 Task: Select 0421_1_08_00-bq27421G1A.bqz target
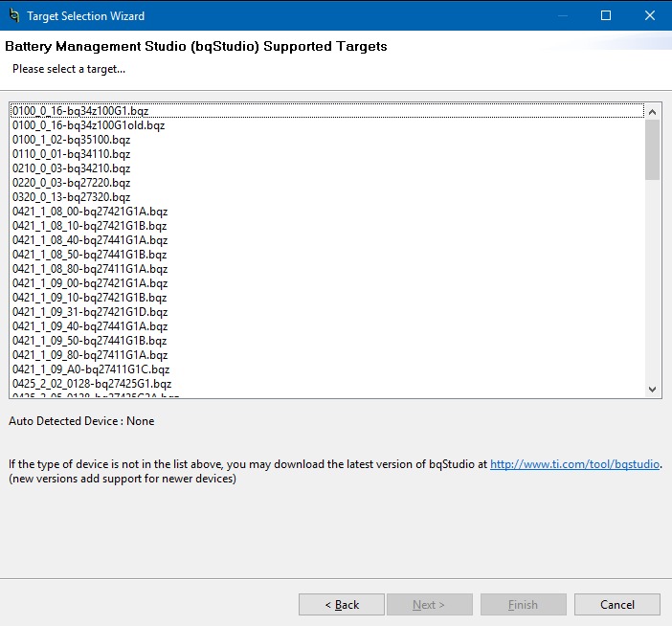pos(327,212)
